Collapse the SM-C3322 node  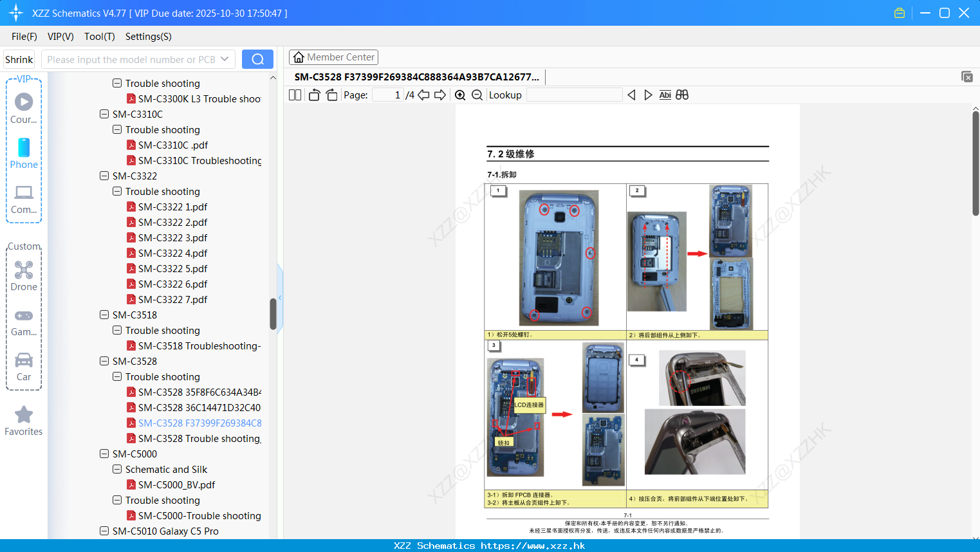(104, 176)
